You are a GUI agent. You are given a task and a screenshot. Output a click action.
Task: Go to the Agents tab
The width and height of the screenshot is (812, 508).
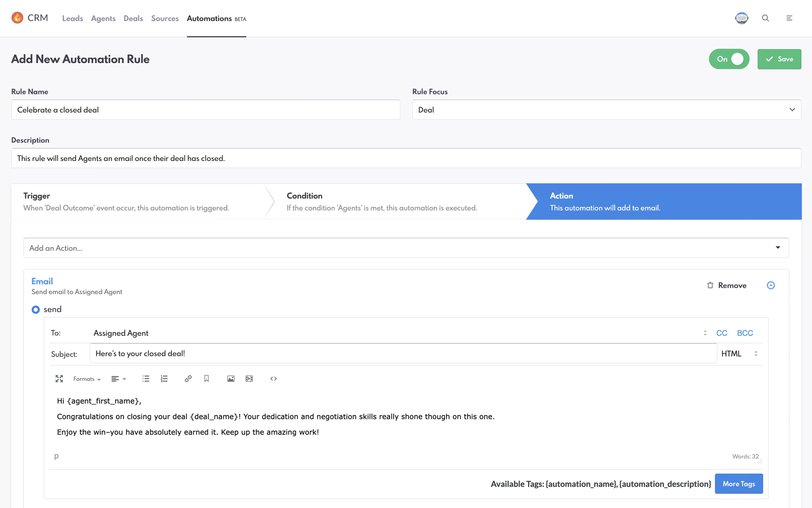[103, 18]
